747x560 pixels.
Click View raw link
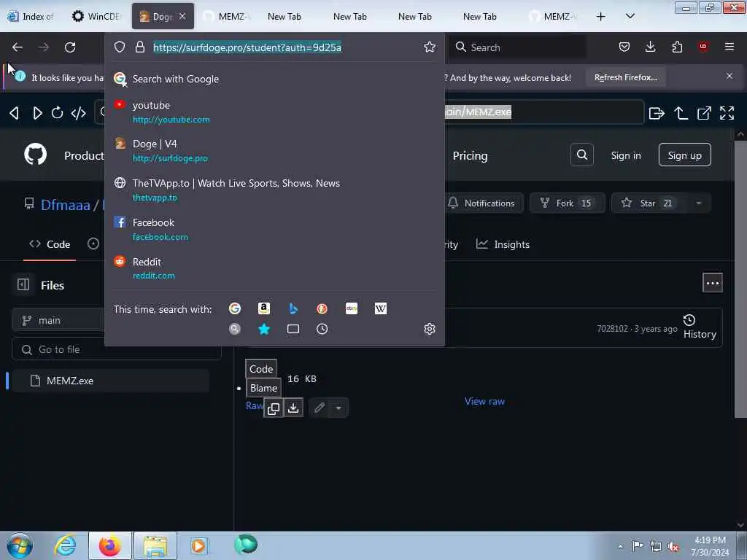[x=484, y=402]
